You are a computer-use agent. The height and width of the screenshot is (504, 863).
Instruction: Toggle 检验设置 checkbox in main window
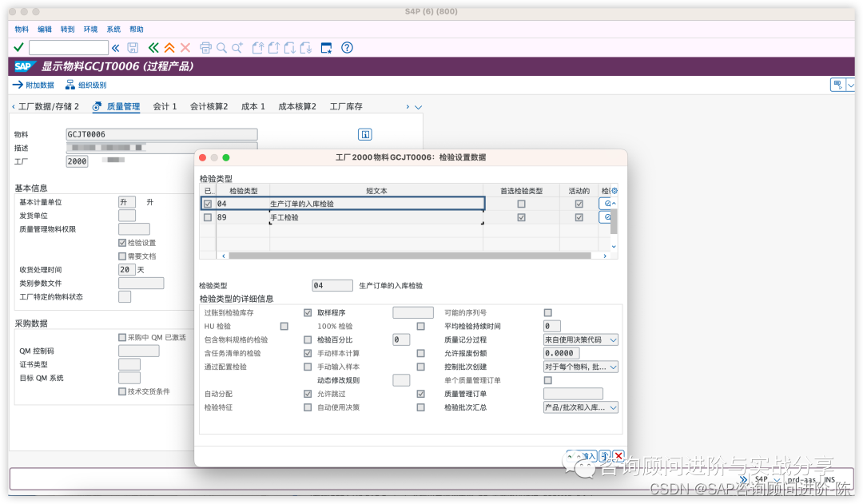click(x=122, y=243)
